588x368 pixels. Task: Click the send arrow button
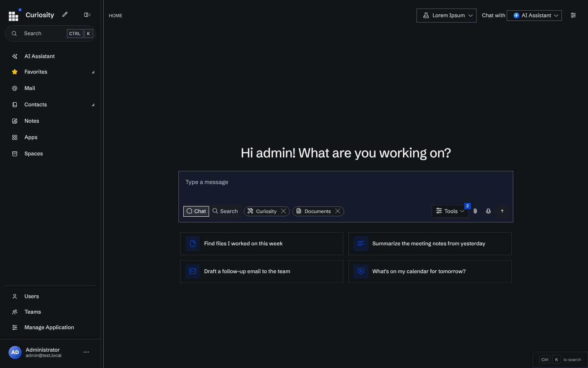click(502, 211)
